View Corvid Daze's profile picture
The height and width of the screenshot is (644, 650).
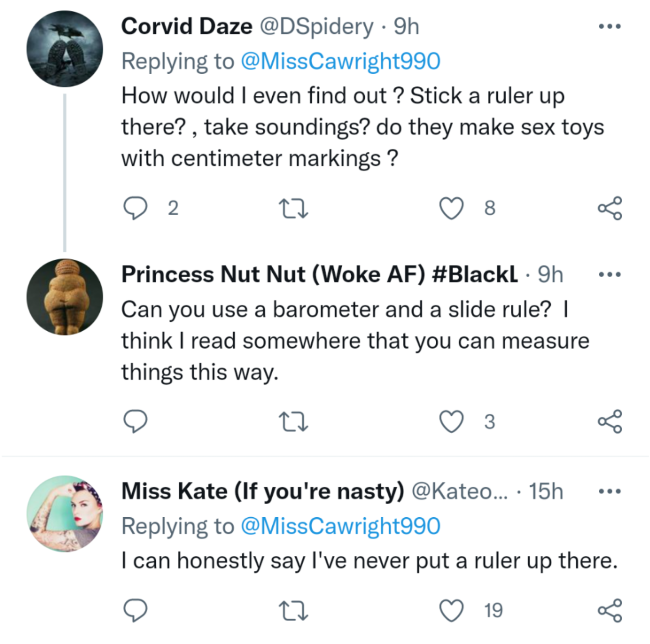[x=65, y=49]
